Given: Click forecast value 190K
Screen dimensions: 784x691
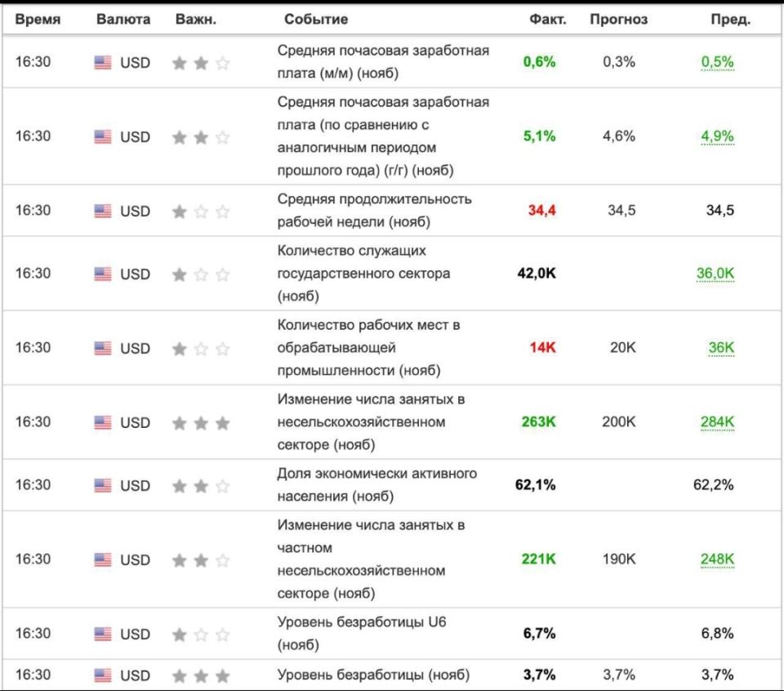Looking at the screenshot, I should click(x=619, y=559).
